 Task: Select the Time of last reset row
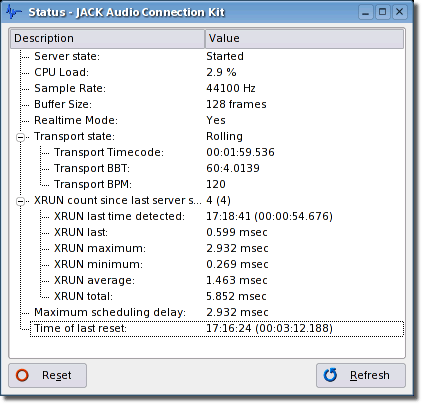tap(217, 329)
